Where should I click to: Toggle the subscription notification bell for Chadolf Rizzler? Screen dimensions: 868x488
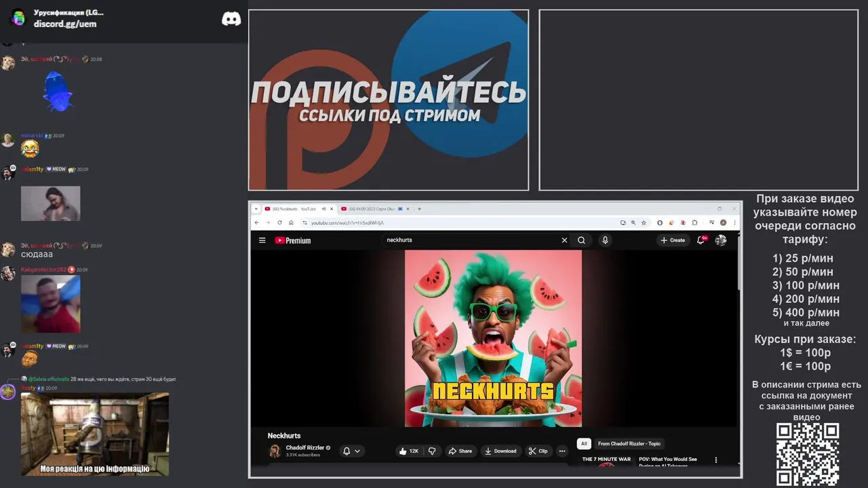(347, 451)
